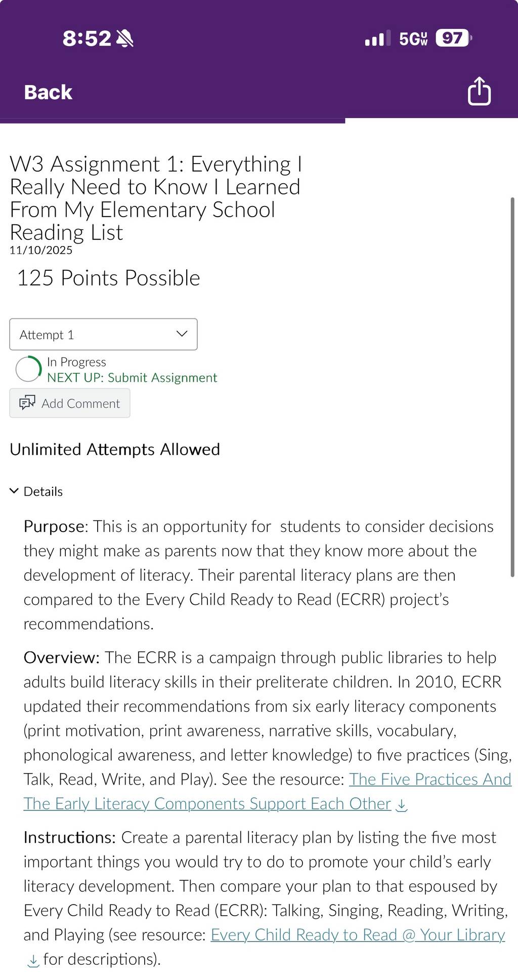
Task: Open NEXT UP: Submit Assignment link
Action: coord(132,378)
